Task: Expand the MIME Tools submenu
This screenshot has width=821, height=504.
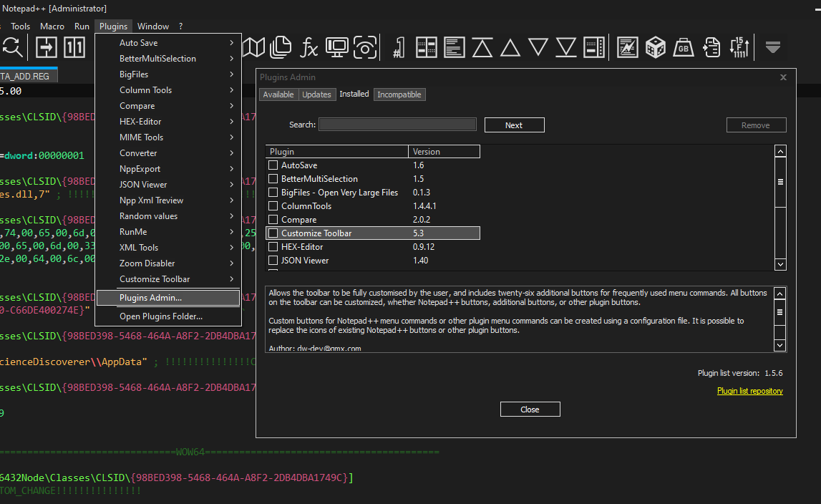Action: point(168,137)
